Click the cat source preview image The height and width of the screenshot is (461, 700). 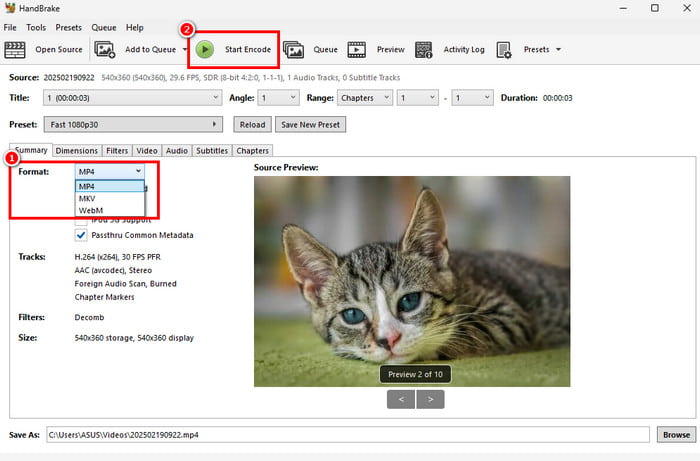(x=412, y=281)
